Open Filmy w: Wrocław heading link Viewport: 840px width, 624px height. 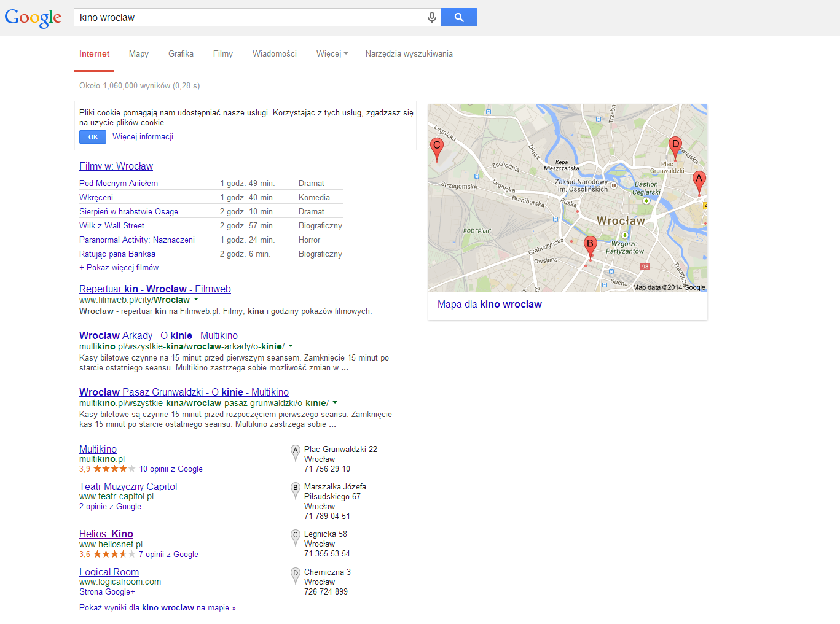116,166
